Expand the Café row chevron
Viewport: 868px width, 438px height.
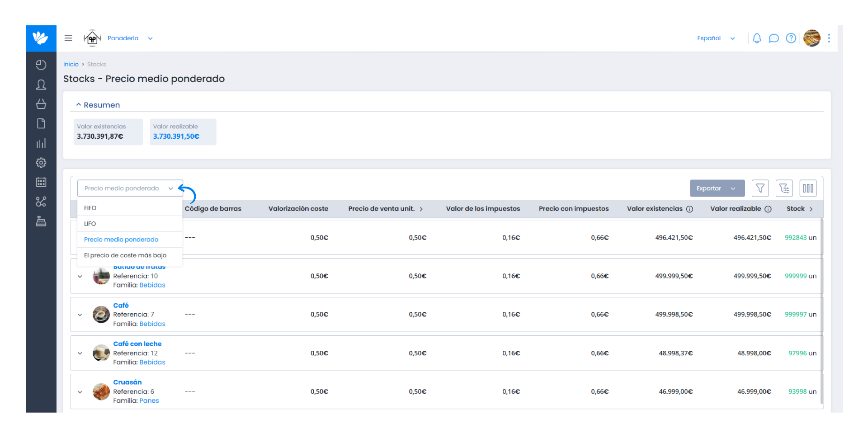[x=80, y=315]
